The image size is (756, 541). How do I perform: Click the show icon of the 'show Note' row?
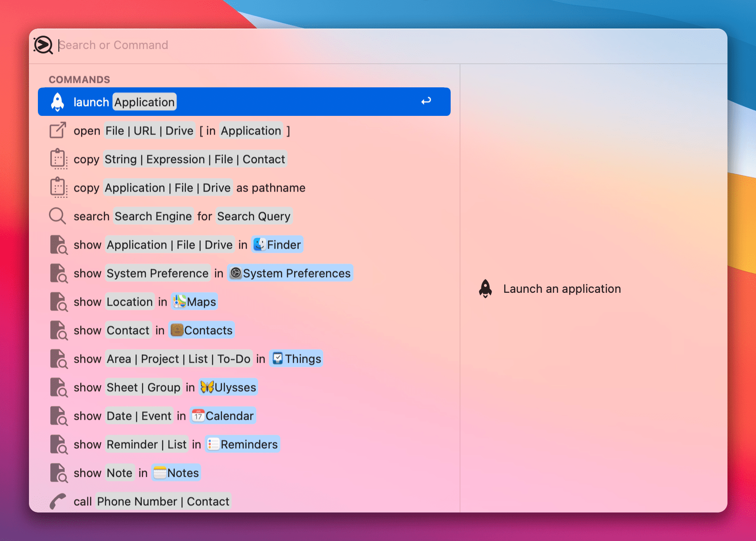tap(59, 473)
